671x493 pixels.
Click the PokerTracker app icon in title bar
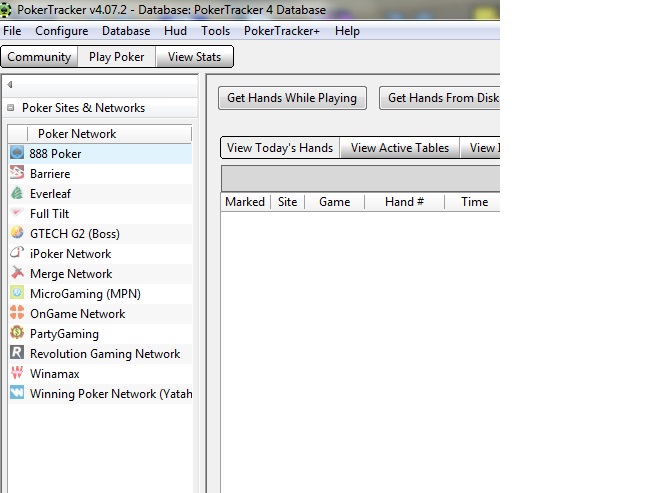click(6, 9)
